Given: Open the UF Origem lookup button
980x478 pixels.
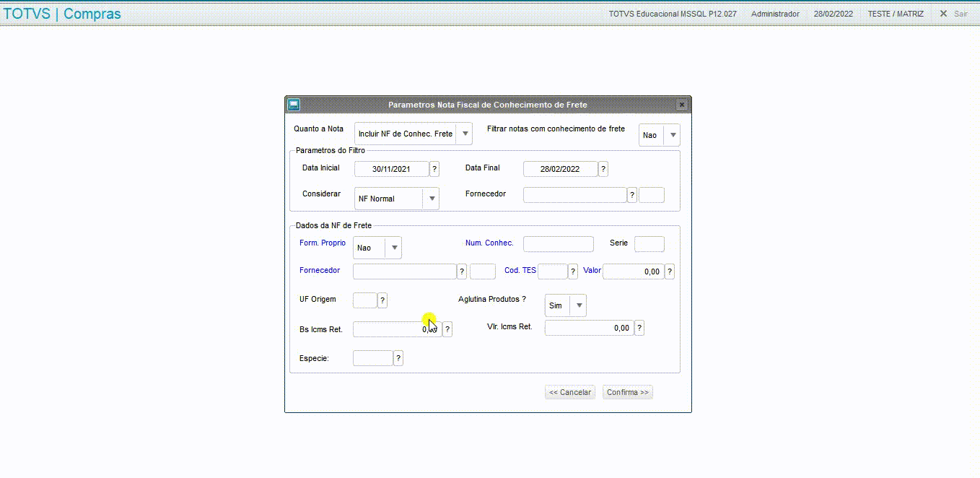Looking at the screenshot, I should (382, 300).
